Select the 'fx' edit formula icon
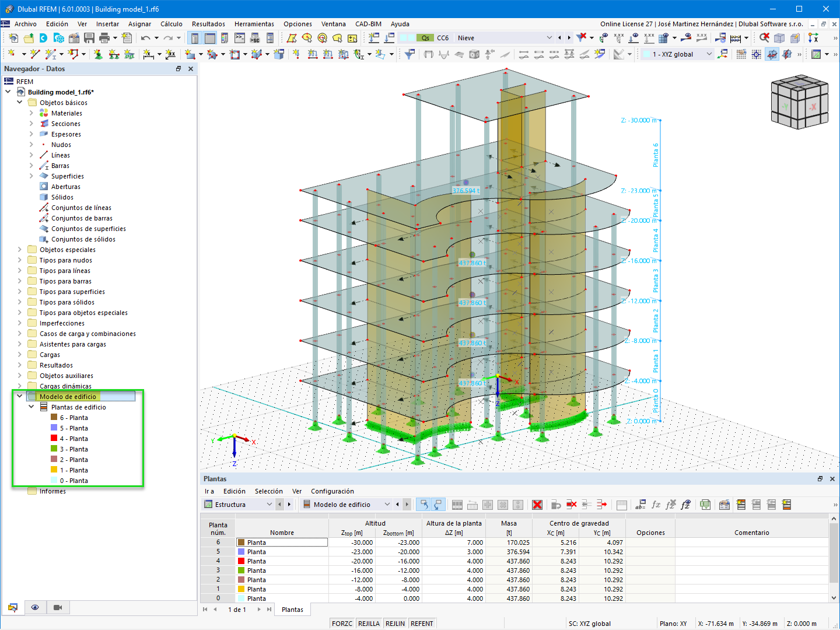Viewport: 840px width, 630px height. tap(656, 505)
